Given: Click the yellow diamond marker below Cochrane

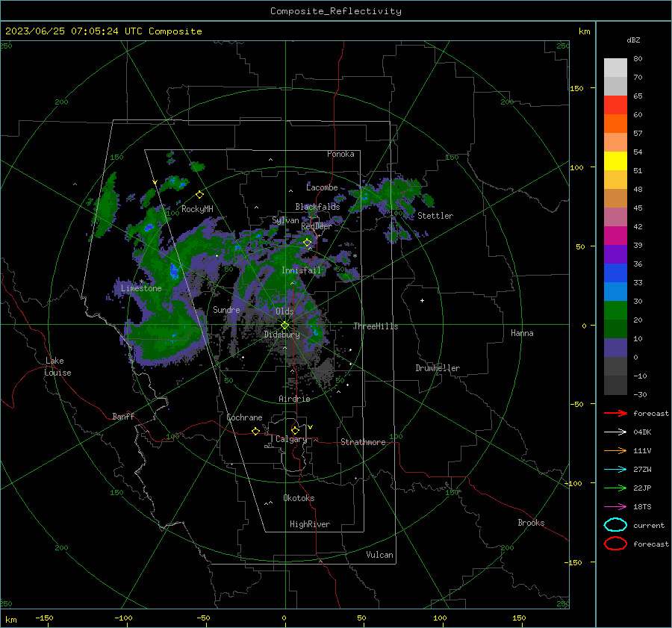Looking at the screenshot, I should point(255,431).
